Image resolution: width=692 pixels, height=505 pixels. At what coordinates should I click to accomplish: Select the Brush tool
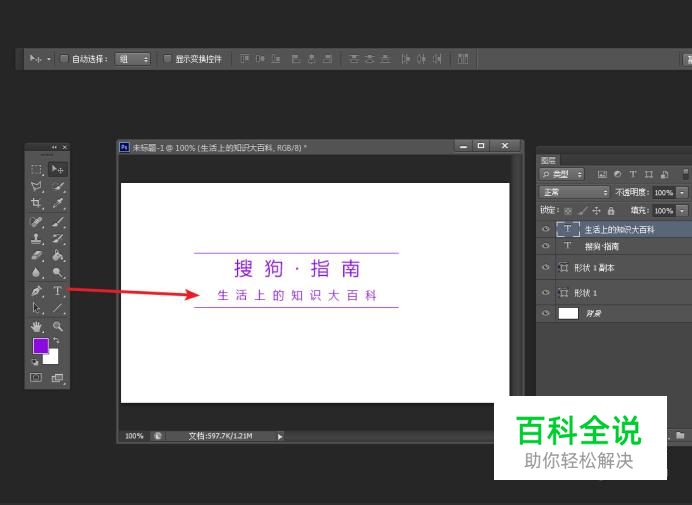pos(58,222)
